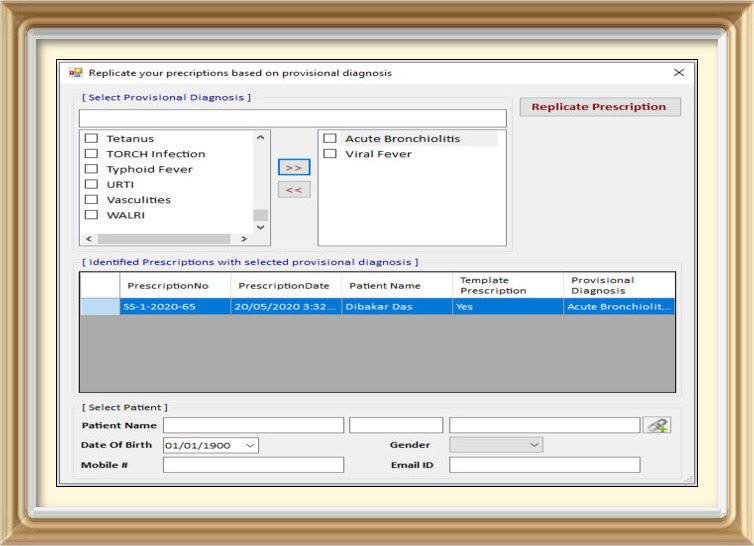Click the patient search icon button
Viewport: 754px width, 546px height.
pyautogui.click(x=657, y=425)
